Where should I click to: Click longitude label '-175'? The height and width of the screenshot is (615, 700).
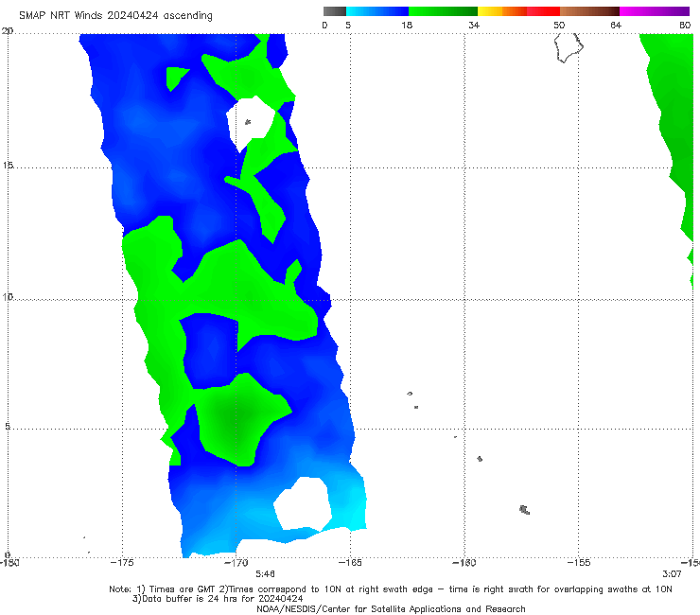122,563
